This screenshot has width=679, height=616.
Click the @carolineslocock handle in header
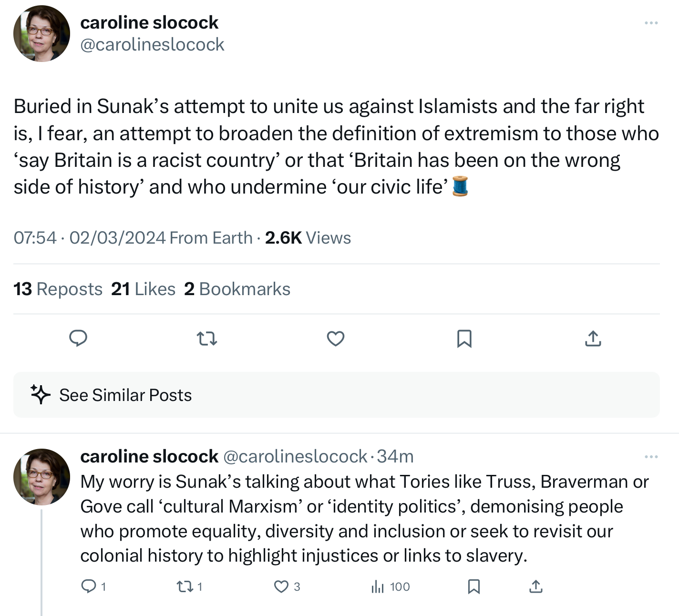[x=152, y=45]
